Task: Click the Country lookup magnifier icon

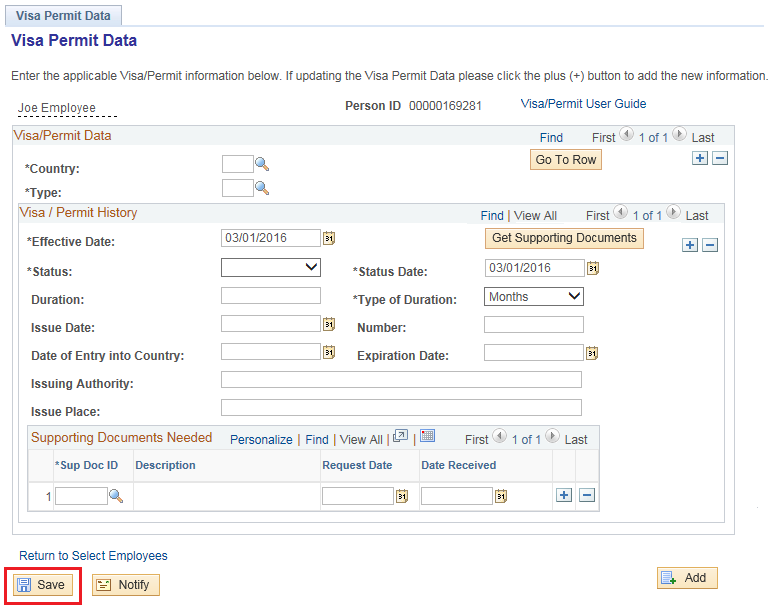Action: (x=262, y=165)
